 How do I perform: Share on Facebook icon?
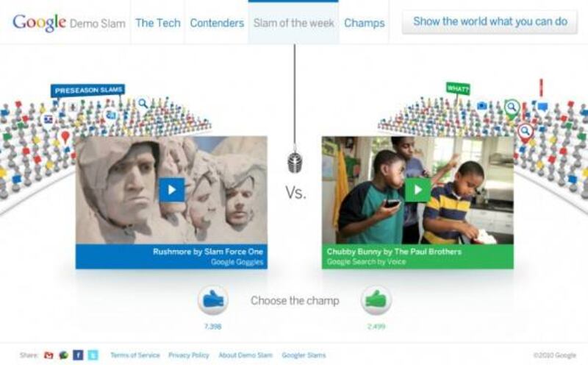click(78, 355)
